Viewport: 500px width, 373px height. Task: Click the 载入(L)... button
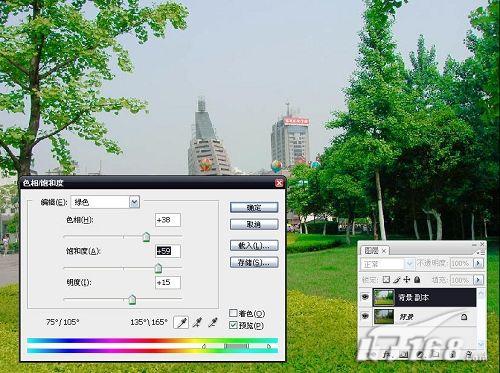254,246
